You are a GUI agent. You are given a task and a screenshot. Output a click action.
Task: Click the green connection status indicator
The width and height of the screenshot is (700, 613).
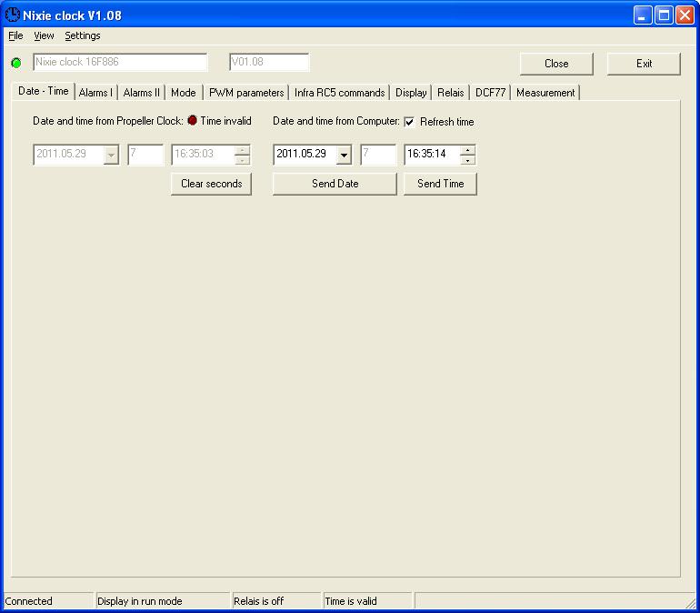coord(16,63)
